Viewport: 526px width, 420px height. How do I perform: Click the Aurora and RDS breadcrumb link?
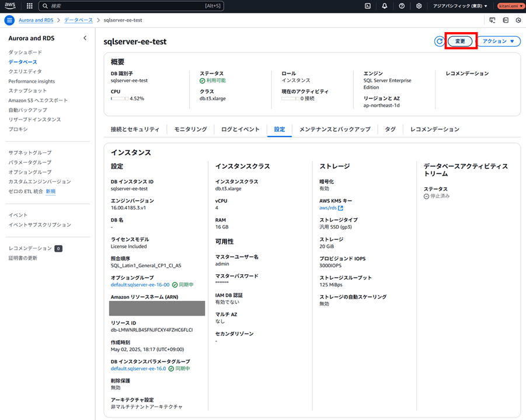tap(36, 20)
